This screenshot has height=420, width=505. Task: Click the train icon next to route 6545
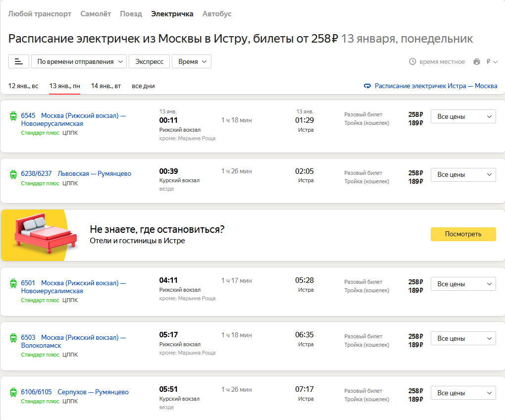[x=13, y=115]
